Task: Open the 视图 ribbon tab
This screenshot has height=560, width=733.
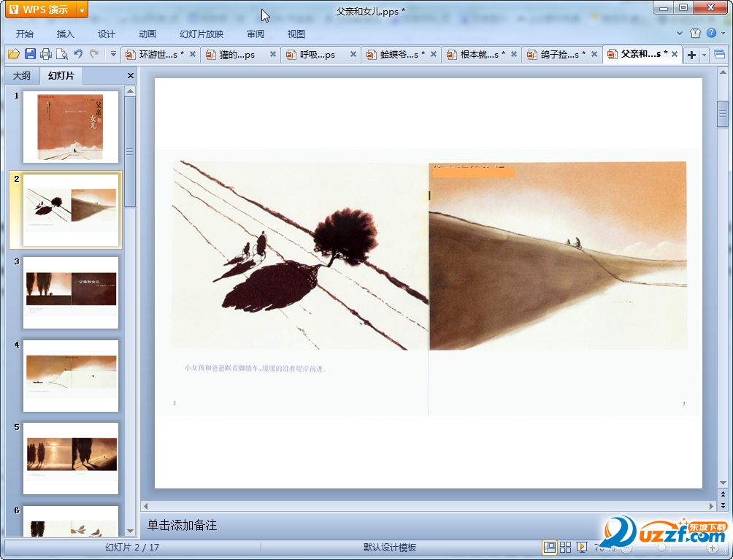Action: pyautogui.click(x=296, y=34)
